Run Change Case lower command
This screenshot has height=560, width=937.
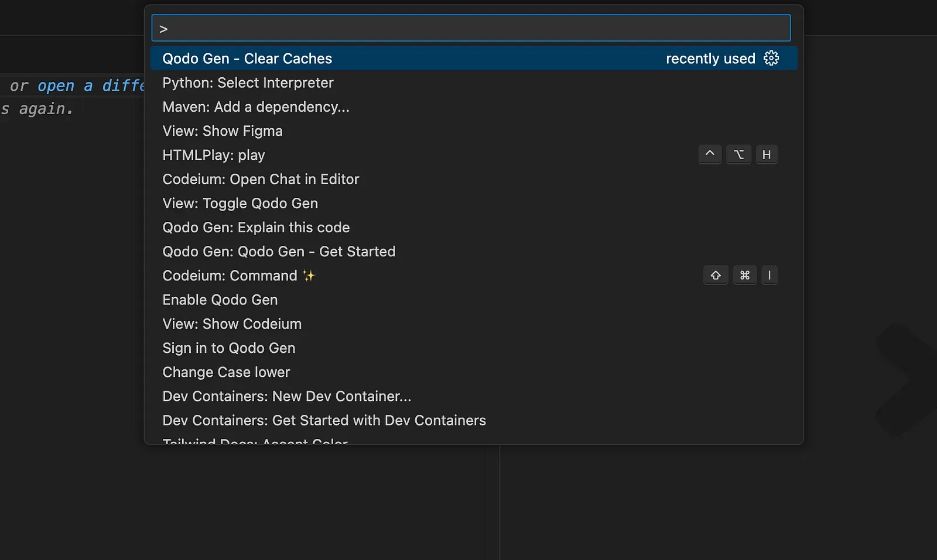[x=474, y=372]
